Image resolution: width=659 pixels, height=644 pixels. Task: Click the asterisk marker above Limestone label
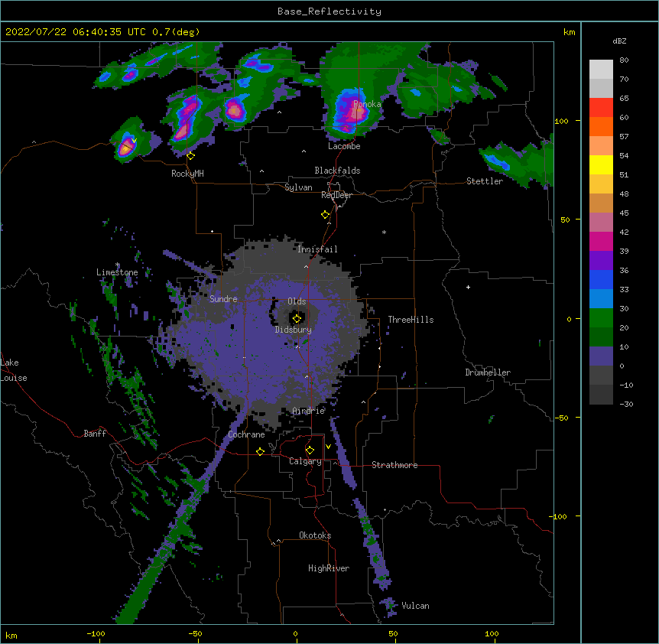[x=118, y=265]
